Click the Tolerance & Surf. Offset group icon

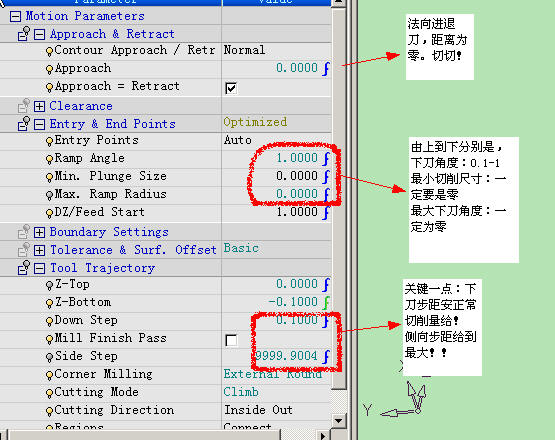pos(24,250)
